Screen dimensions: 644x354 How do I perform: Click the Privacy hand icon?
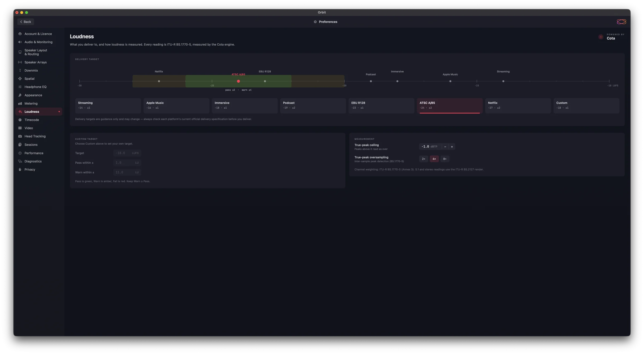pos(20,169)
